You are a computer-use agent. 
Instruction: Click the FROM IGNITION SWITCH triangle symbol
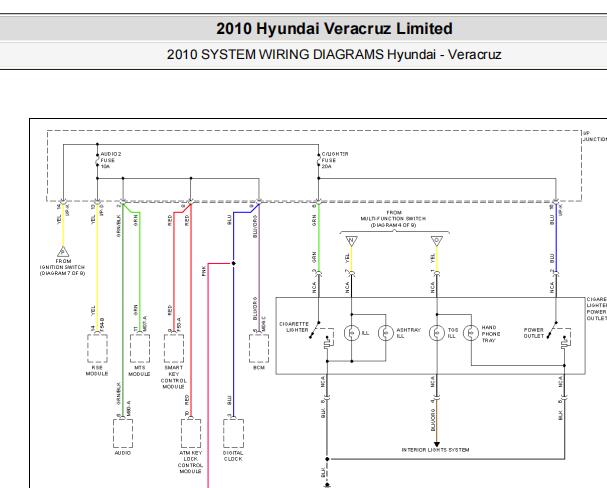[x=63, y=252]
